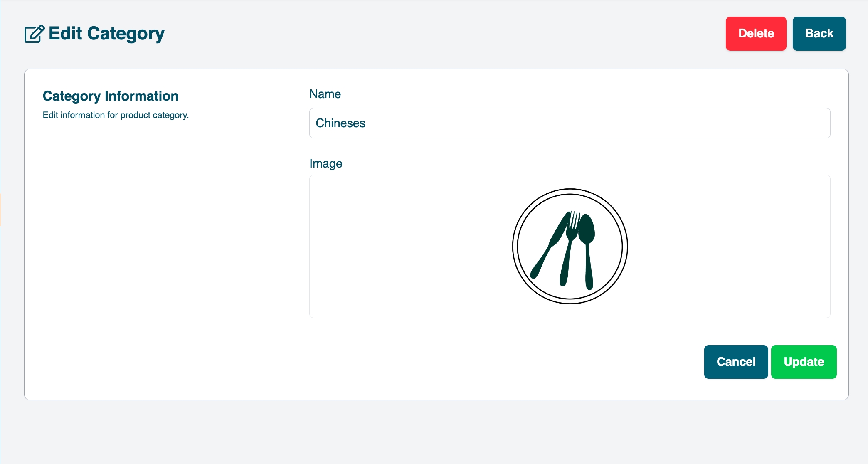Save changes with the Update button

point(803,362)
